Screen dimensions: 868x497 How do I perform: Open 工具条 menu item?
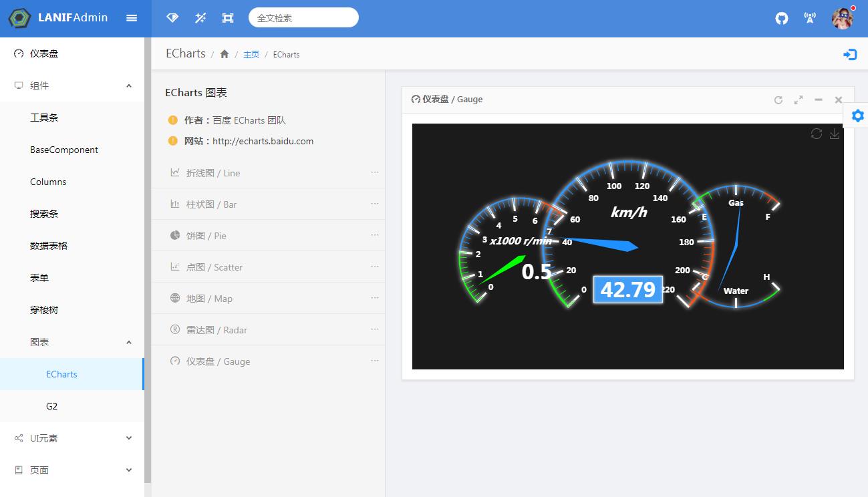click(71, 118)
